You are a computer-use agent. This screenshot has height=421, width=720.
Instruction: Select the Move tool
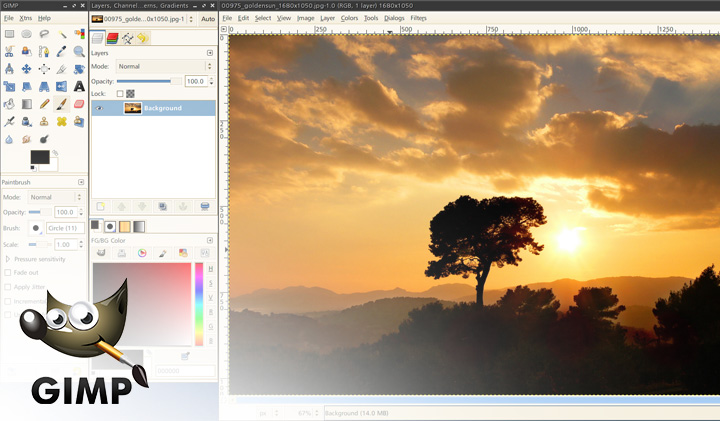27,69
